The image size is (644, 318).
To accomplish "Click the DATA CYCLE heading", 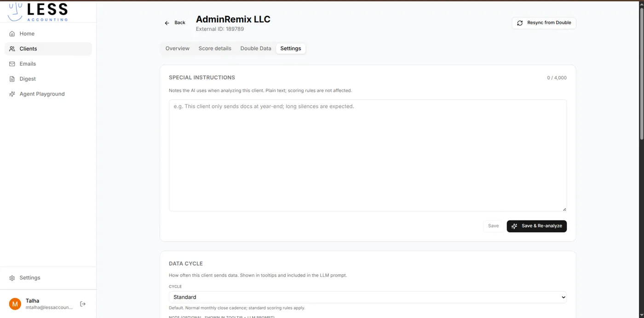I will pyautogui.click(x=186, y=264).
